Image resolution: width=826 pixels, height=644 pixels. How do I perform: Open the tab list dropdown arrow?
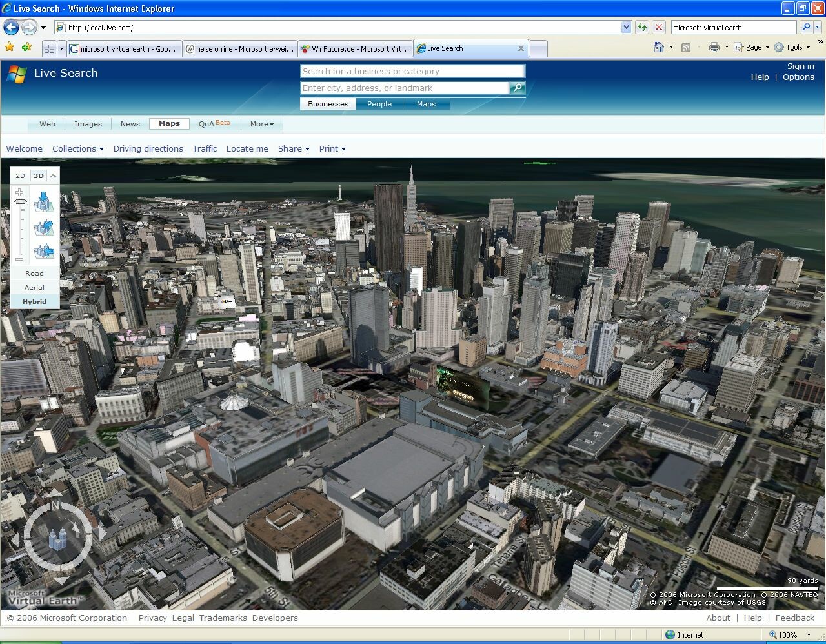point(61,48)
